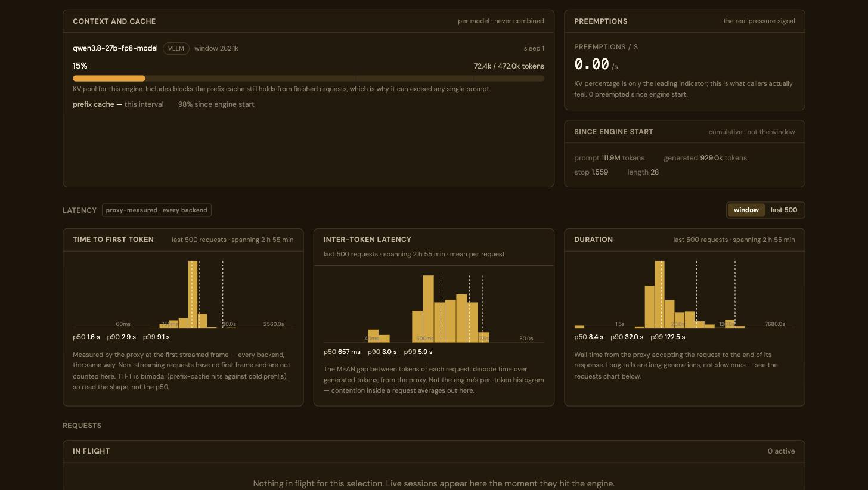This screenshot has width=868, height=490.
Task: Click the TTFT p99 9.1 s value
Action: tap(156, 337)
